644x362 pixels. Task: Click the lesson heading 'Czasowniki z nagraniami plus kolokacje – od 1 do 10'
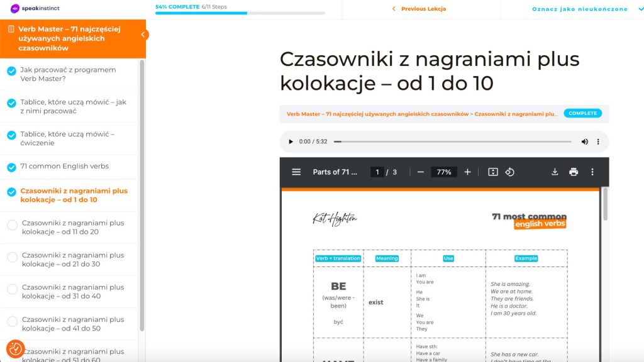[430, 71]
